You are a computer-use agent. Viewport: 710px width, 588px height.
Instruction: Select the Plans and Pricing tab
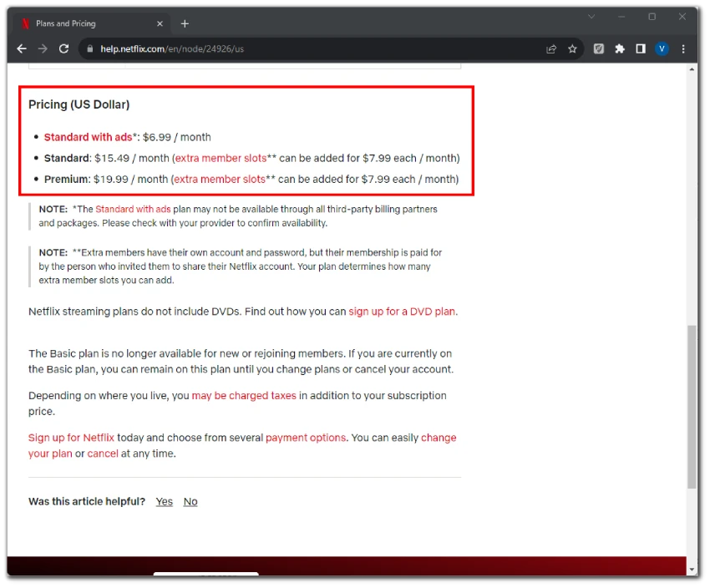pyautogui.click(x=92, y=23)
